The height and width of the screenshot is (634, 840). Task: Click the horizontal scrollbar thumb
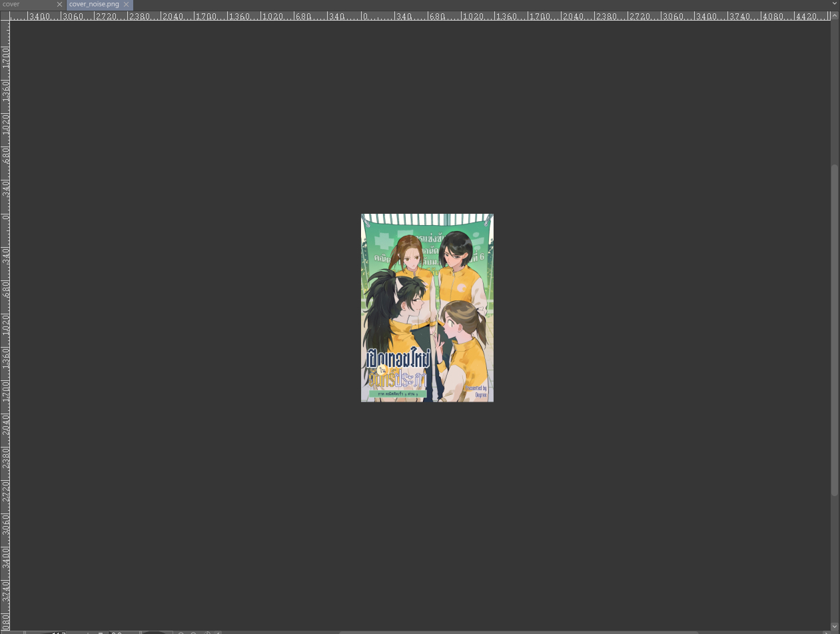click(520, 632)
